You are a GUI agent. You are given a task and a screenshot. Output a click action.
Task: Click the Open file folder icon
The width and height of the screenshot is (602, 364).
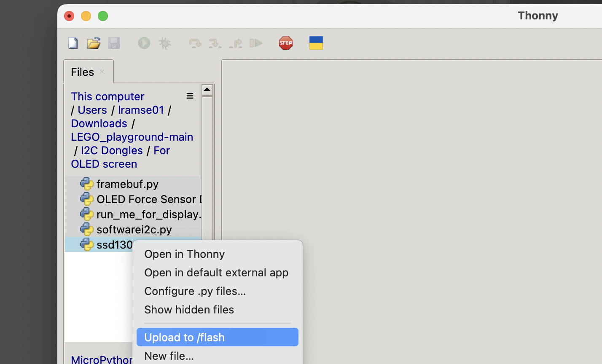(x=94, y=43)
